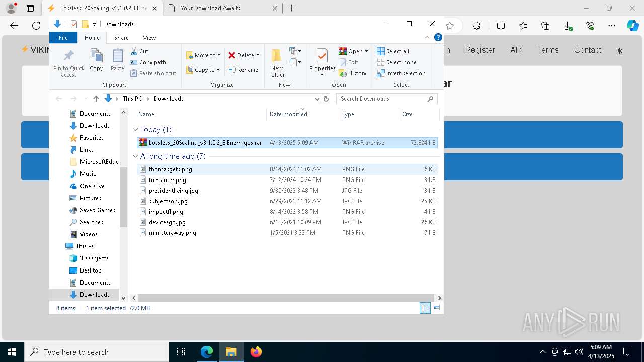The width and height of the screenshot is (644, 362).
Task: Sort by Date modified column header
Action: click(302, 114)
